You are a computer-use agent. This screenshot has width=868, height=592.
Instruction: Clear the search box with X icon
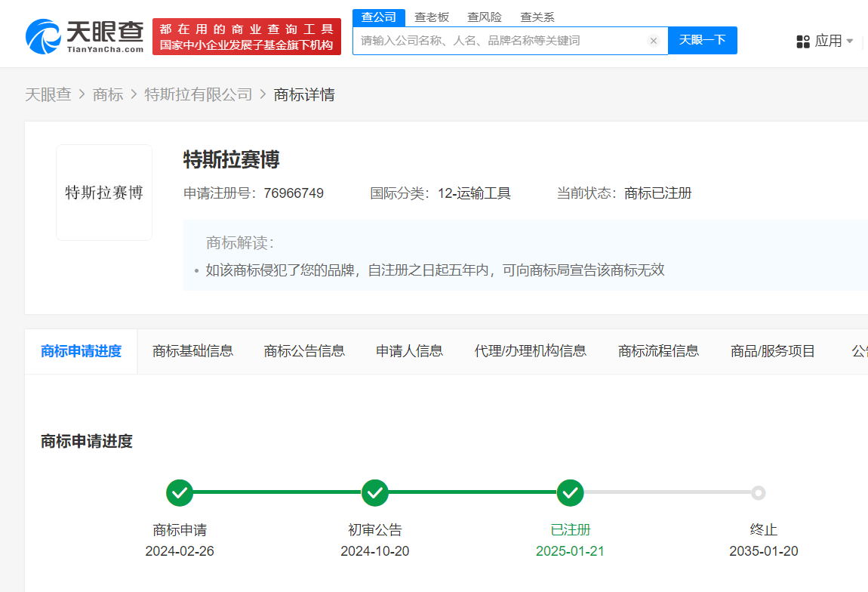click(654, 41)
